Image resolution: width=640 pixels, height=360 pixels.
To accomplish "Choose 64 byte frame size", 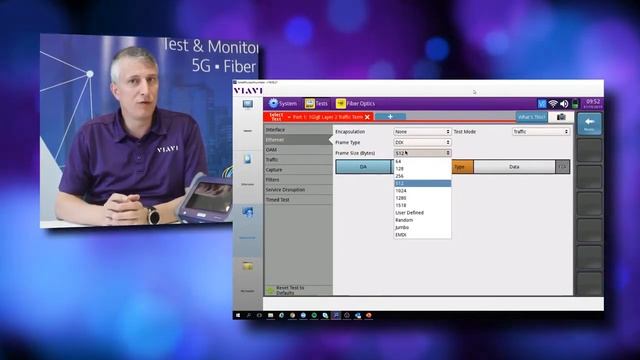I will coord(422,162).
